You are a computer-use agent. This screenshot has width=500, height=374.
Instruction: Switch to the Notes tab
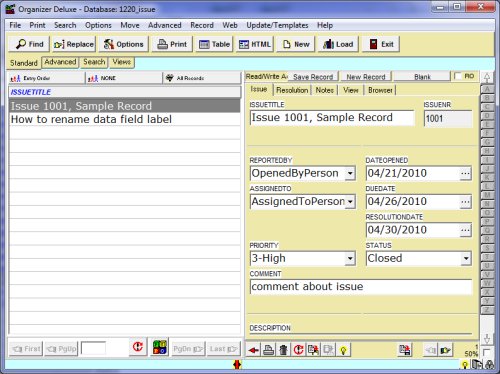click(x=324, y=90)
